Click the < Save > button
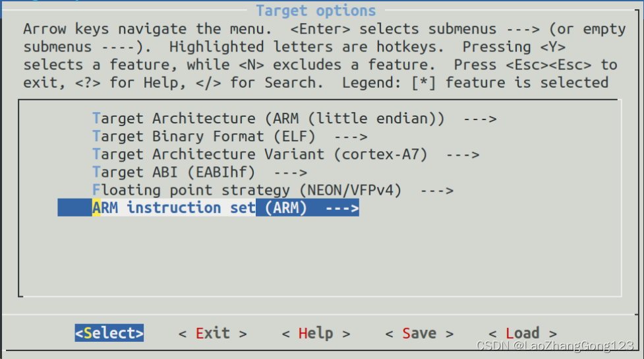Image resolution: width=644 pixels, height=359 pixels. click(x=419, y=333)
